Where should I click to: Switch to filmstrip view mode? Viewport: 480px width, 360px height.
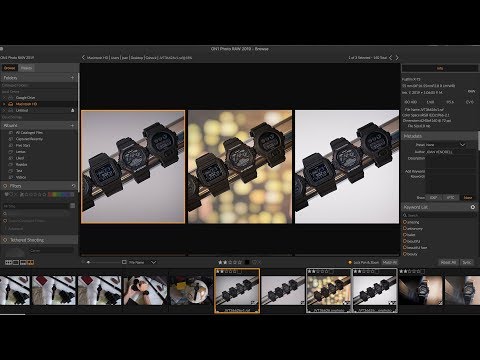click(23, 263)
